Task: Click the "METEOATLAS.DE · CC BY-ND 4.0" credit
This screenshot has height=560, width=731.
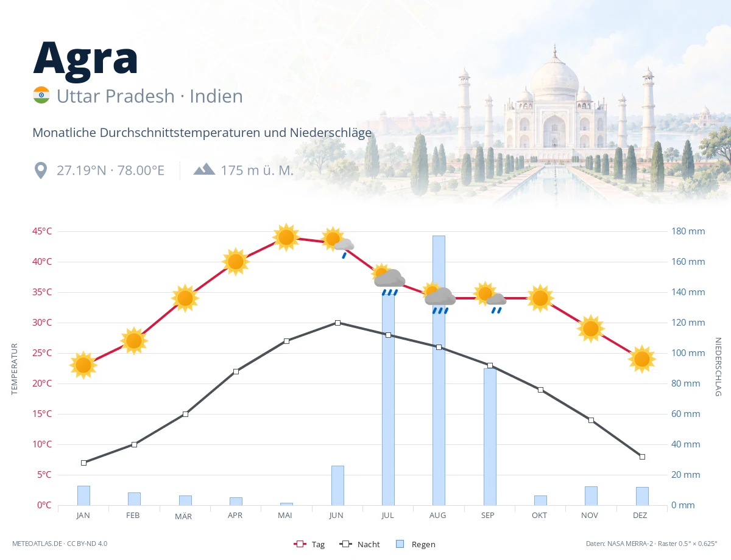Action: [60, 544]
